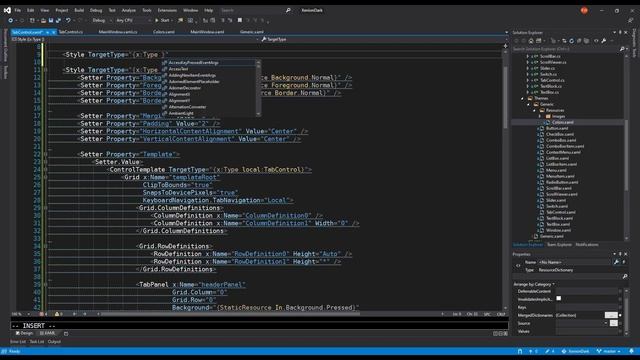
Task: Switch to the MainWindow.xaml.cs editor tab
Action: (118, 32)
